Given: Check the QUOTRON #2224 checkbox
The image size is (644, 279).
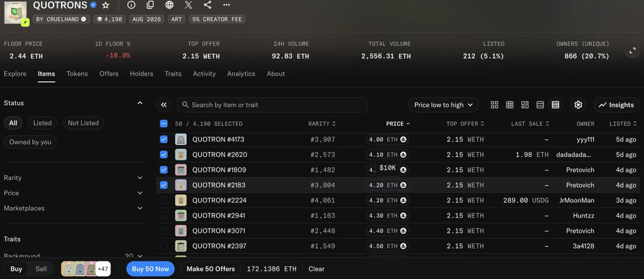Looking at the screenshot, I should [x=164, y=200].
